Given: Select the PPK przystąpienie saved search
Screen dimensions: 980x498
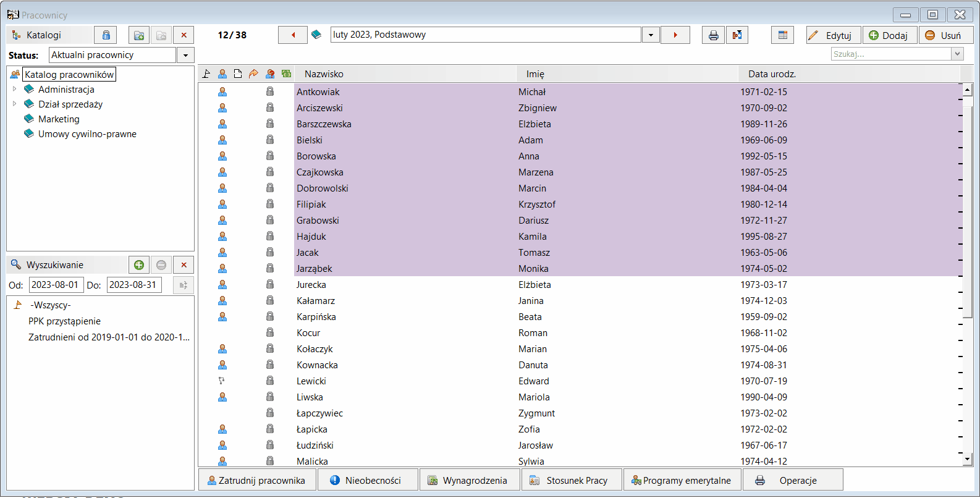Looking at the screenshot, I should click(x=64, y=321).
